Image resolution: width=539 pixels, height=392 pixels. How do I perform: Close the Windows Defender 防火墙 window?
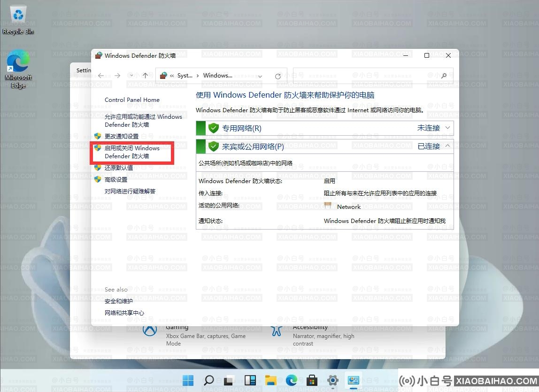coord(448,55)
